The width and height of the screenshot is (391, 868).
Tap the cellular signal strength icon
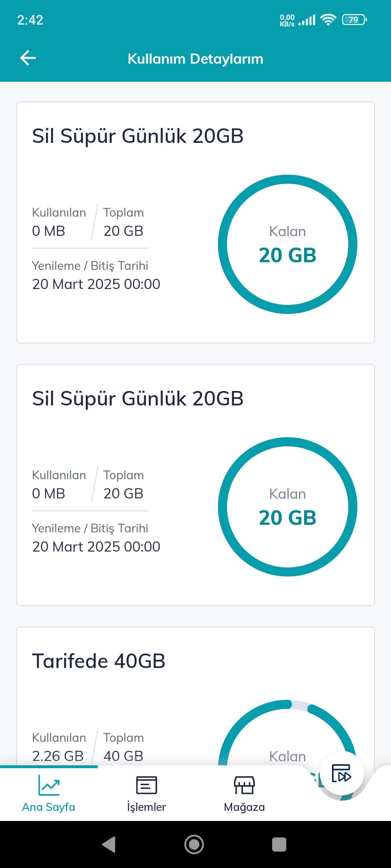click(x=307, y=20)
